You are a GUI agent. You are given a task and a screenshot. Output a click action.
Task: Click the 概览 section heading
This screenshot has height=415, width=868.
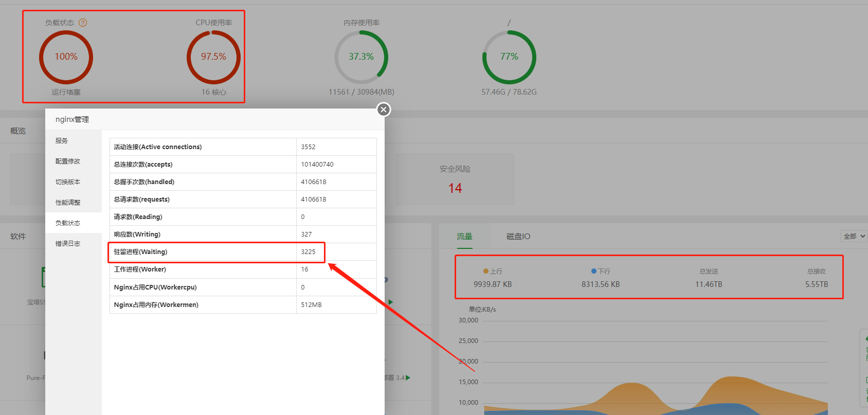click(18, 131)
